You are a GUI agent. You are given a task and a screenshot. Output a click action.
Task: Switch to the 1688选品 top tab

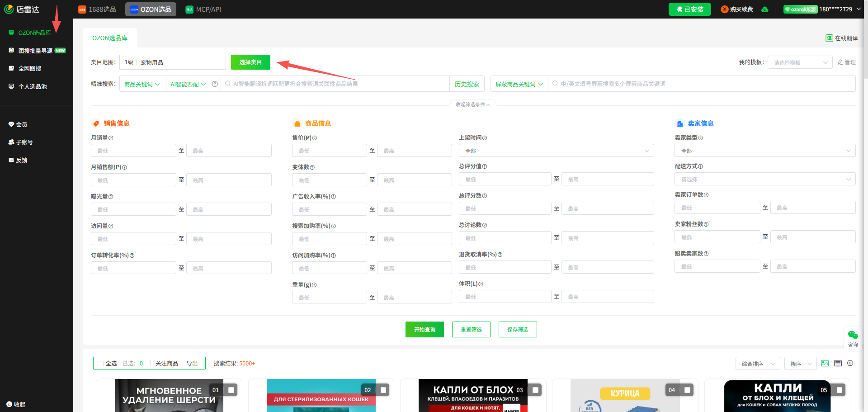97,9
